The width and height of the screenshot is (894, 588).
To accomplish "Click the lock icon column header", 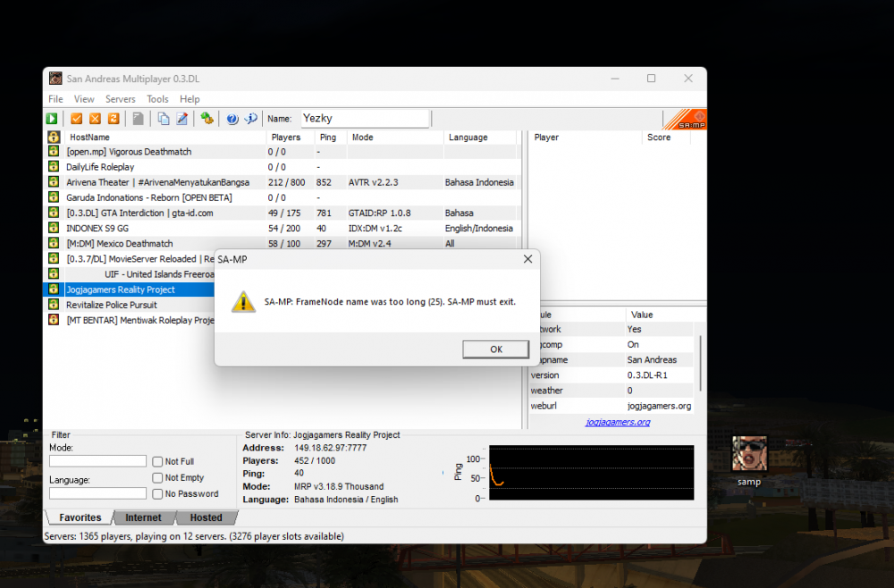I will tap(54, 137).
